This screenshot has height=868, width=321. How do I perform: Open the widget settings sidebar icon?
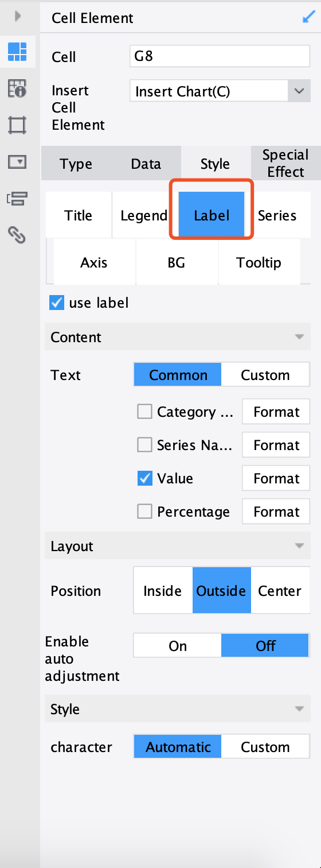click(x=17, y=162)
